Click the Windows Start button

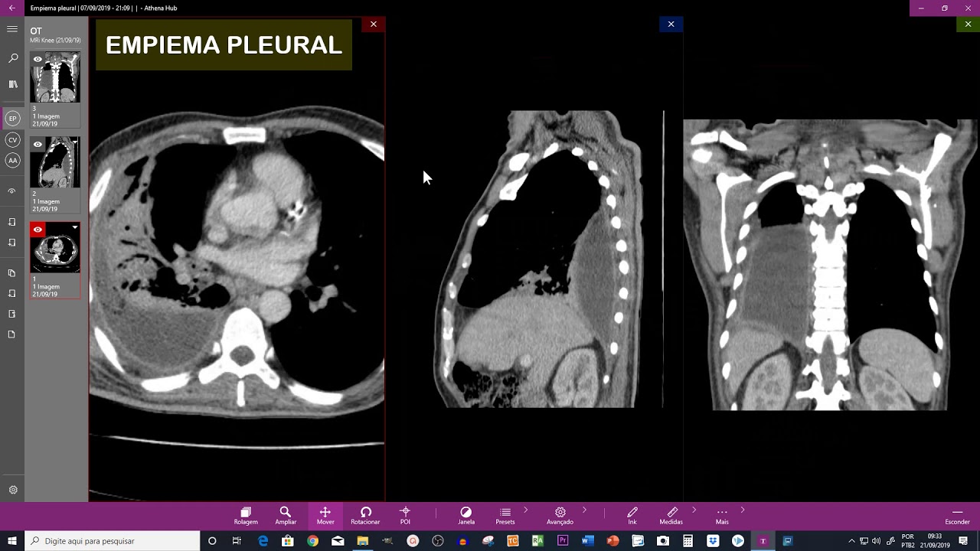tap(12, 541)
